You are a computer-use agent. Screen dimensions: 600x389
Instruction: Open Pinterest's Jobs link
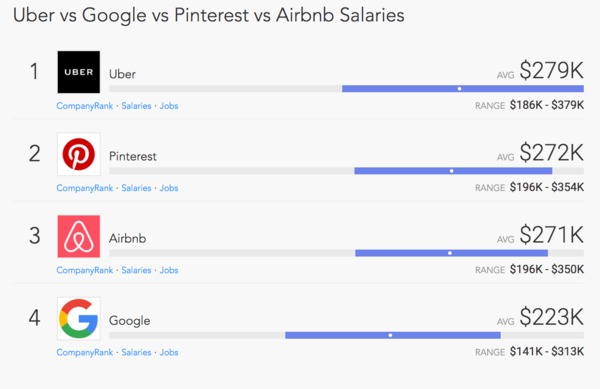tap(169, 188)
